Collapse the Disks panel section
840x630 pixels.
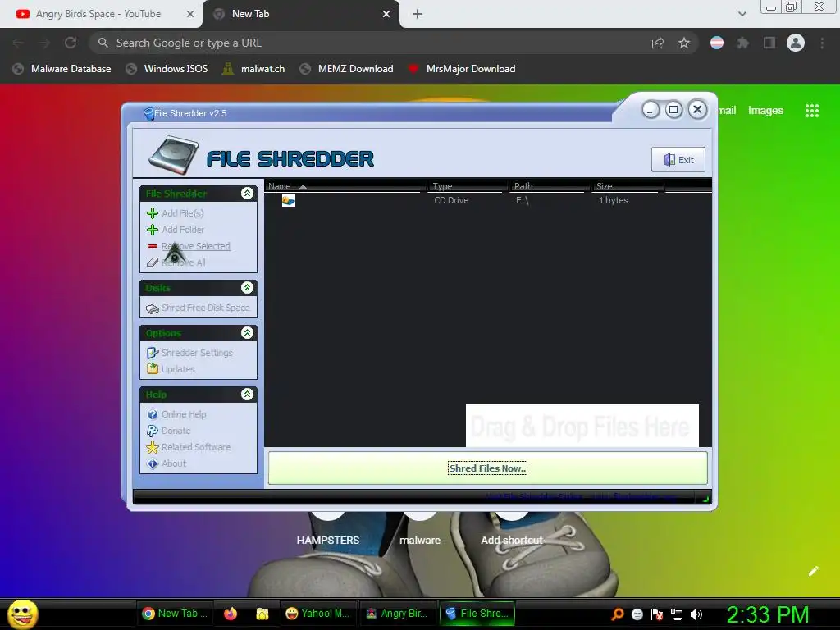coord(247,288)
